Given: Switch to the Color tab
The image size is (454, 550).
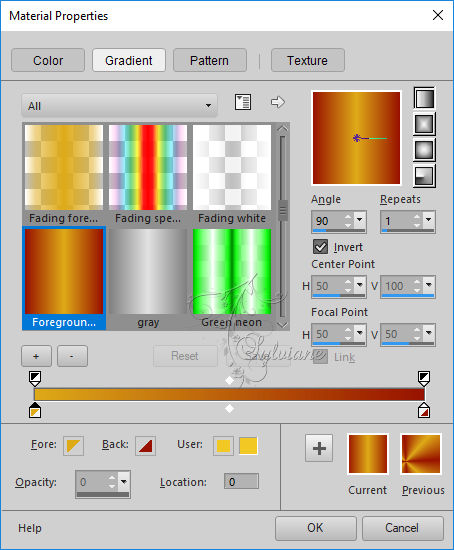Looking at the screenshot, I should tap(48, 60).
